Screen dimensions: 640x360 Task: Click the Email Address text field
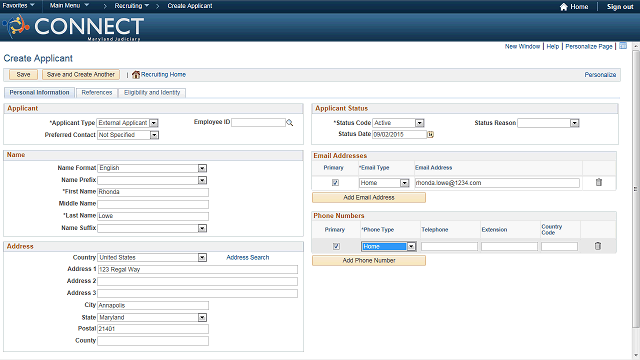[497, 183]
